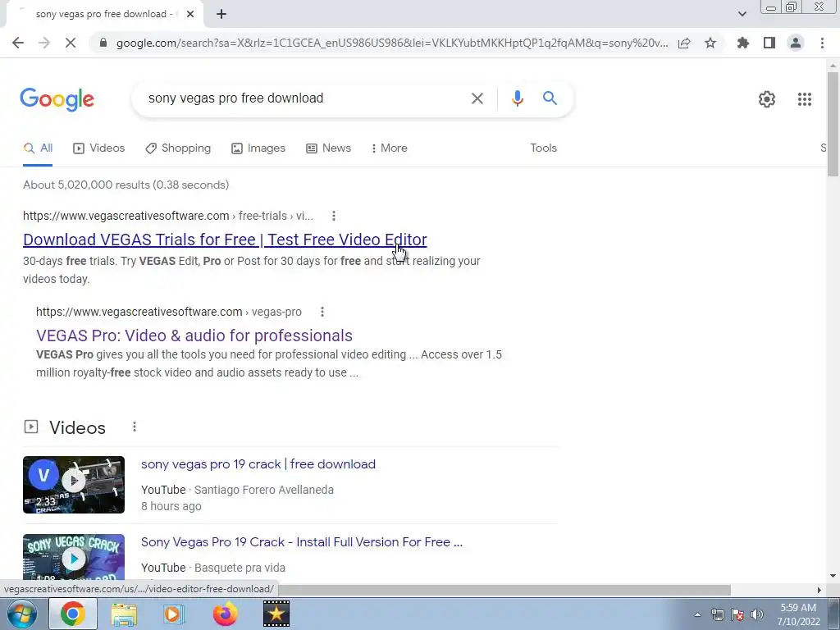Clear the search box text
Image resolution: width=840 pixels, height=630 pixels.
coord(477,98)
